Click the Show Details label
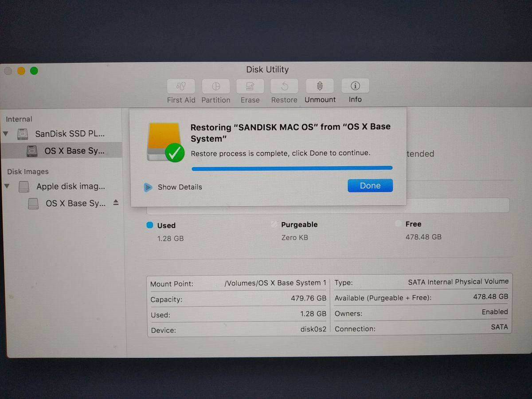 (180, 187)
